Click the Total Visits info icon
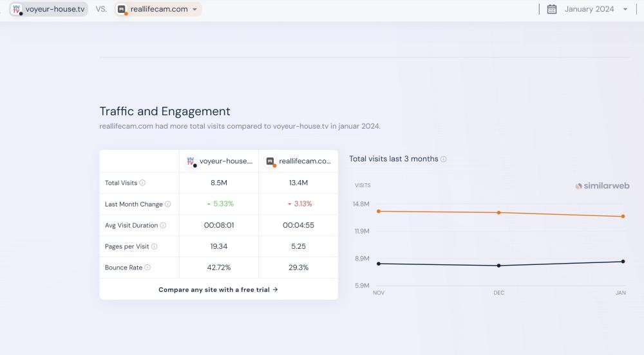The height and width of the screenshot is (355, 644). tap(142, 183)
